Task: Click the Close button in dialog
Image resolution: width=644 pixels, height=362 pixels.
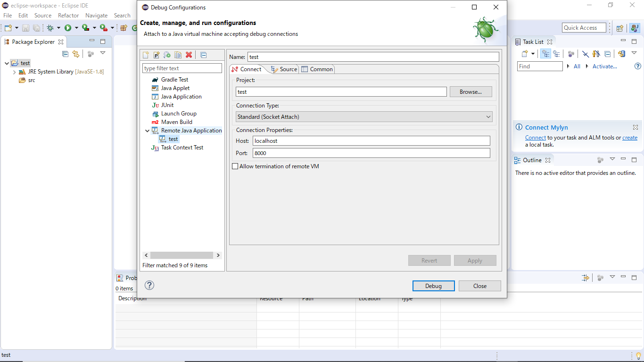Action: tap(480, 286)
